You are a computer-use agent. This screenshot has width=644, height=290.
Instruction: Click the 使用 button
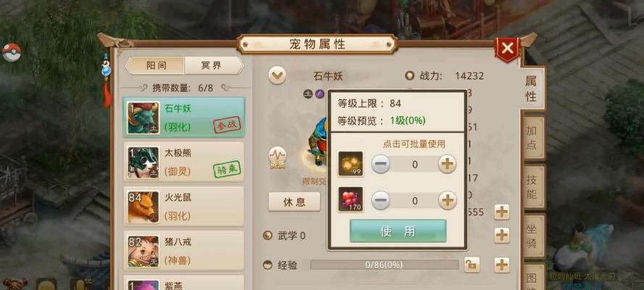tap(398, 231)
